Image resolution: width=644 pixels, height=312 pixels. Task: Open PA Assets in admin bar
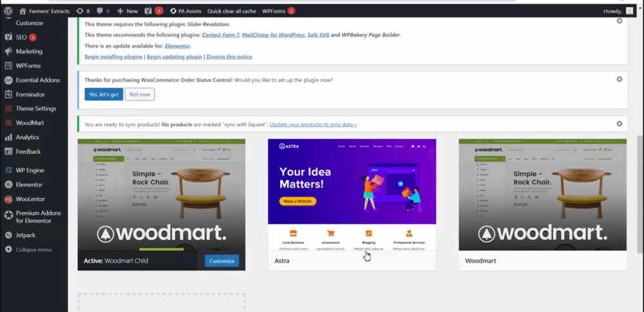185,11
